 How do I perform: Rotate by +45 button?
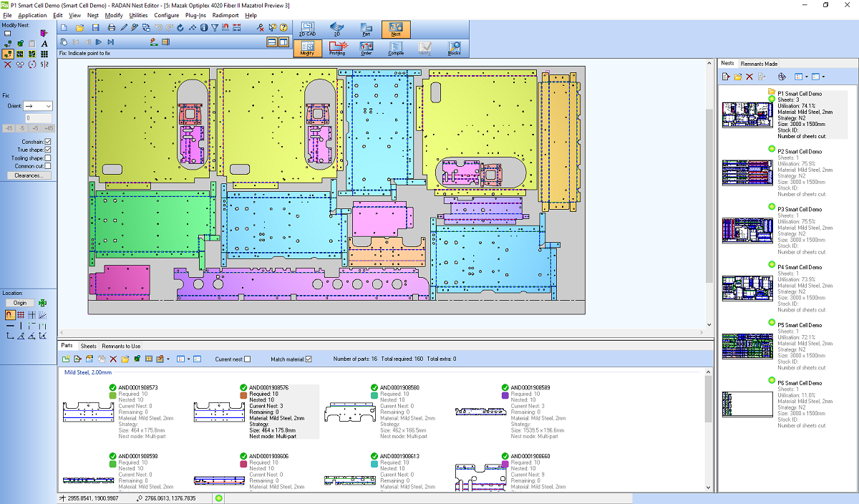(49, 128)
